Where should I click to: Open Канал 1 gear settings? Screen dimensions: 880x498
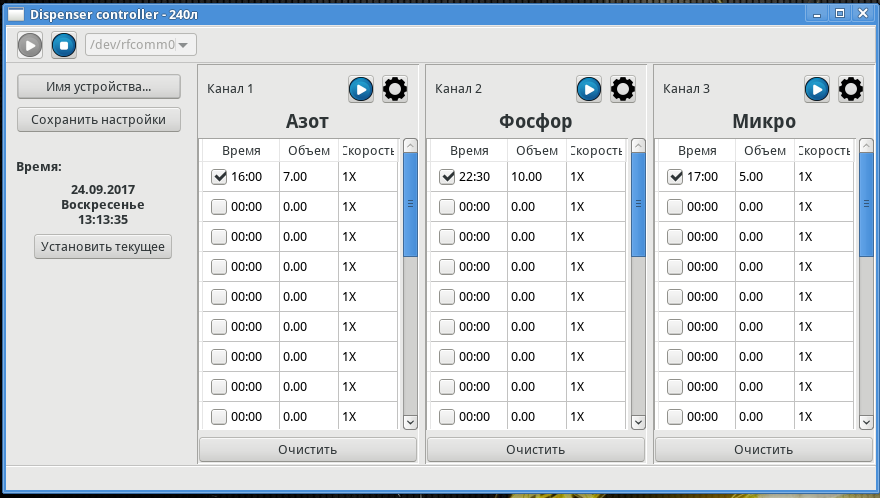(x=395, y=89)
